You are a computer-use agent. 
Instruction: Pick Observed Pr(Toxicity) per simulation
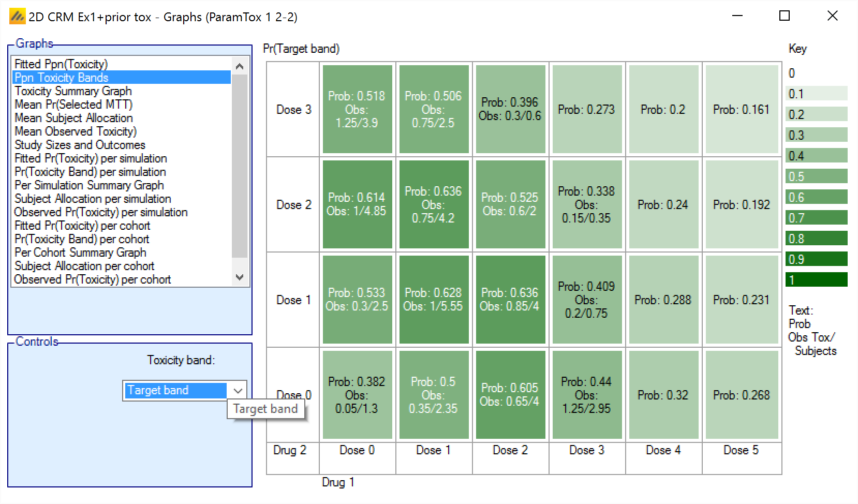(100, 212)
